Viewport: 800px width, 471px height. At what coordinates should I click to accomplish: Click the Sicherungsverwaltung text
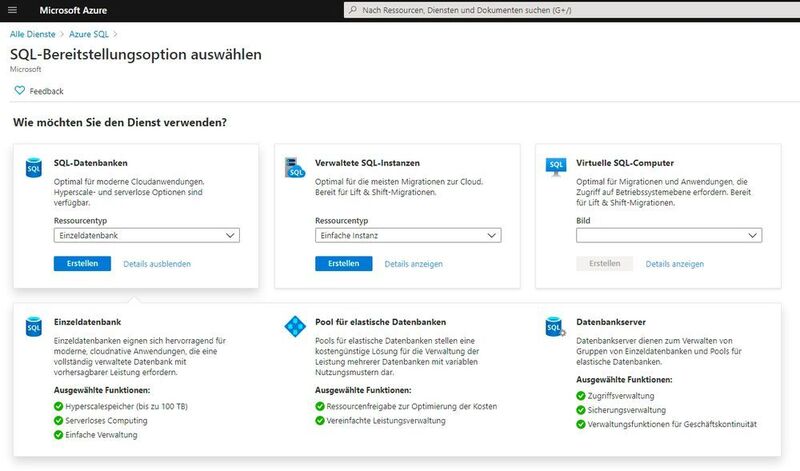click(x=627, y=410)
